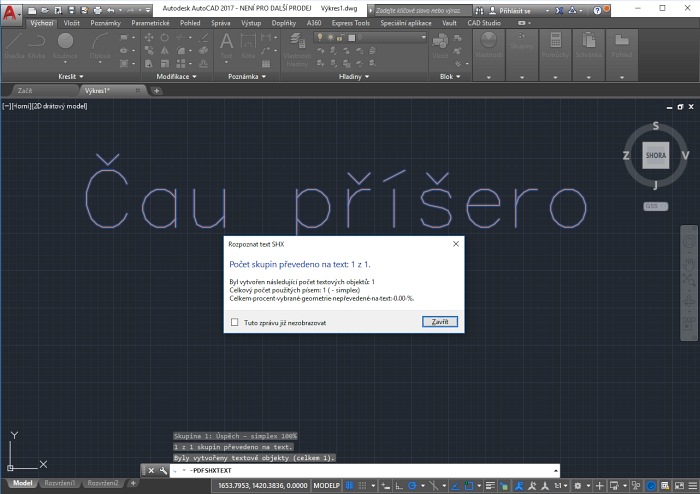The height and width of the screenshot is (494, 700).
Task: Toggle polar tracking in status bar
Action: coord(412,486)
